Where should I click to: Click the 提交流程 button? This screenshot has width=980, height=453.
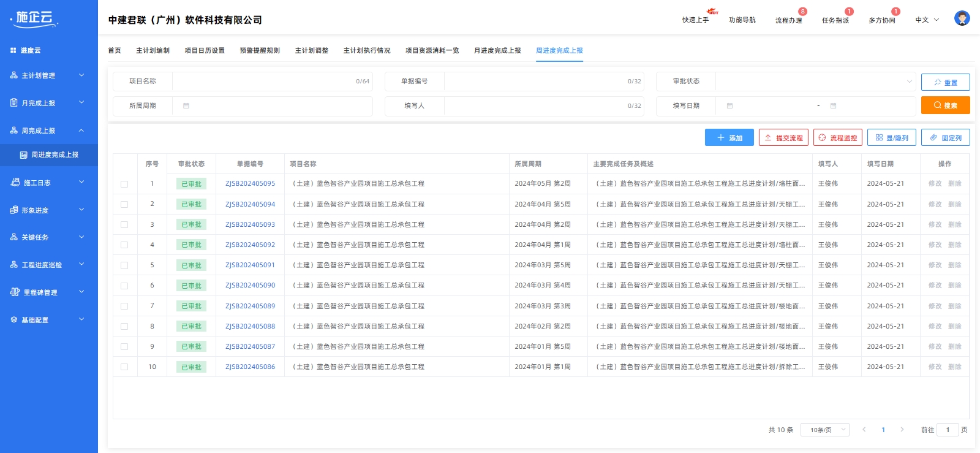(783, 137)
